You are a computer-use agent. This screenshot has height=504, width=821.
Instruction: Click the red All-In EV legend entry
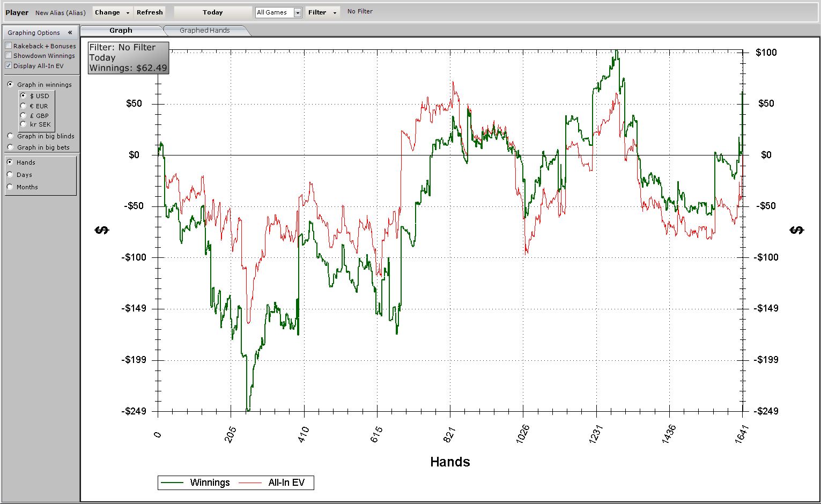click(x=286, y=483)
